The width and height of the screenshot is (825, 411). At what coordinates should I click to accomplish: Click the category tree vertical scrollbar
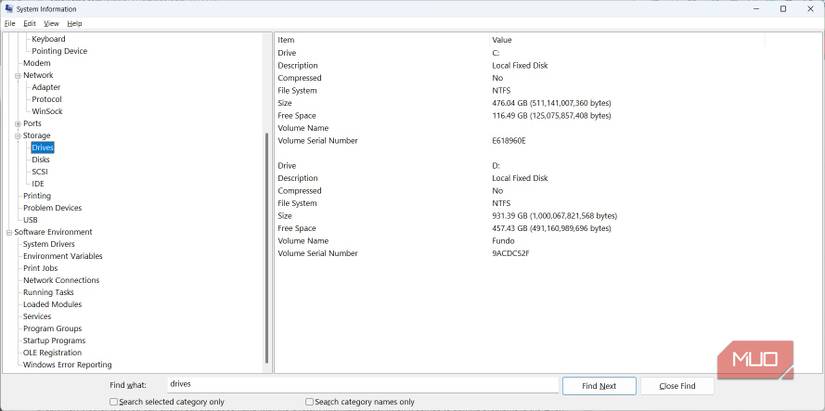click(267, 247)
